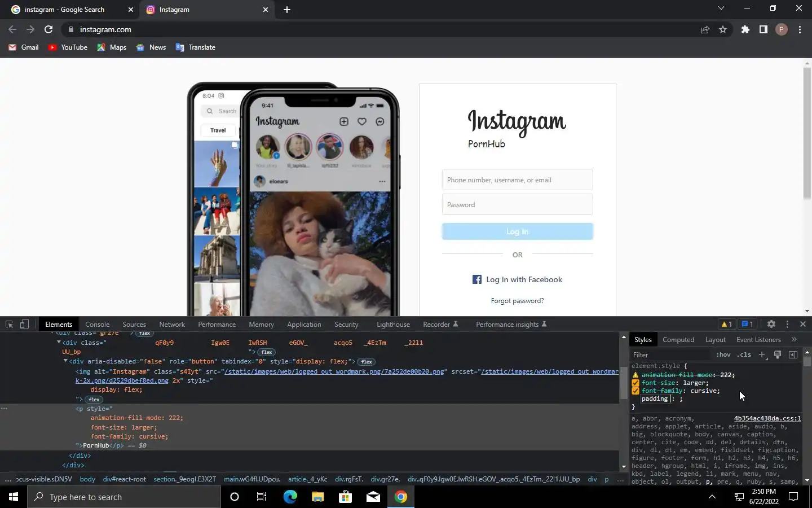
Task: Open DevTools settings gear
Action: pos(771,324)
